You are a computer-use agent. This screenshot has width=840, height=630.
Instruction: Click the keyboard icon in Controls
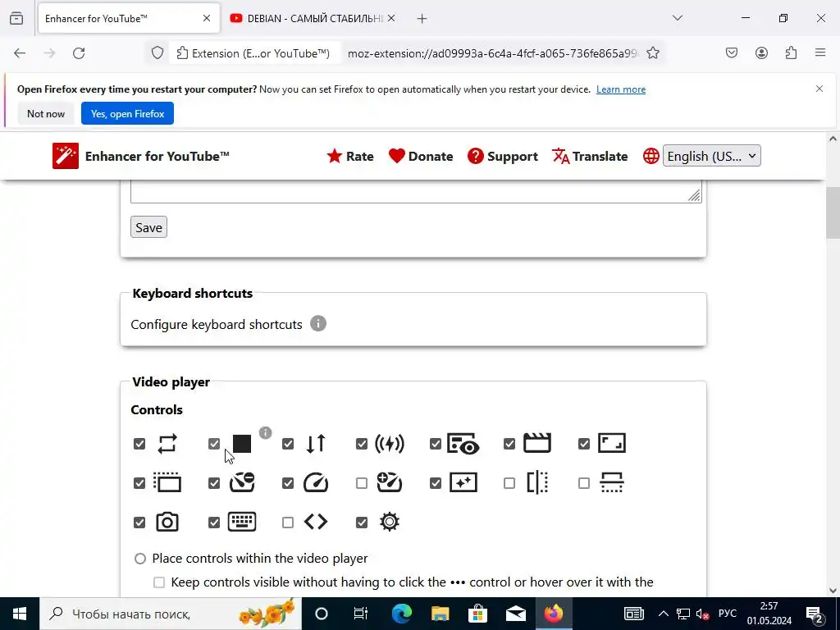coord(242,522)
